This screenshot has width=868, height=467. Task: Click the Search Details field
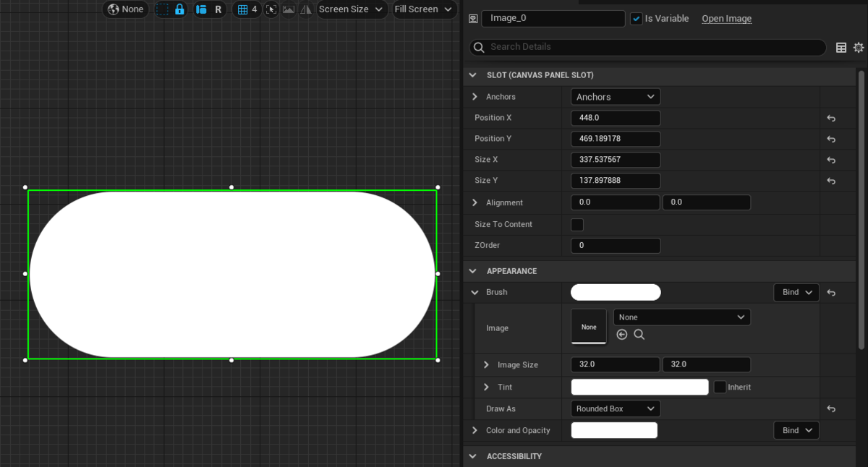pyautogui.click(x=647, y=47)
